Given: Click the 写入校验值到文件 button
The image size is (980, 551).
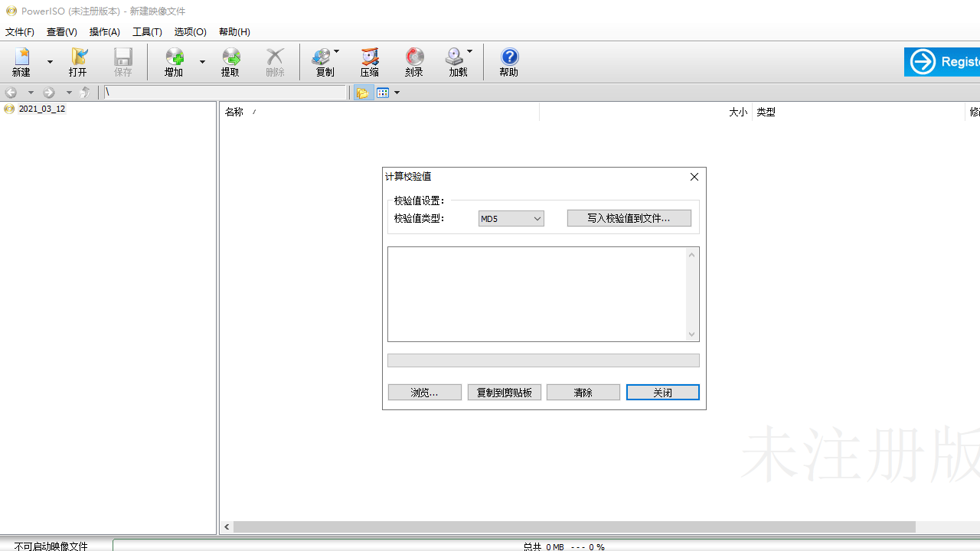Looking at the screenshot, I should pos(629,217).
